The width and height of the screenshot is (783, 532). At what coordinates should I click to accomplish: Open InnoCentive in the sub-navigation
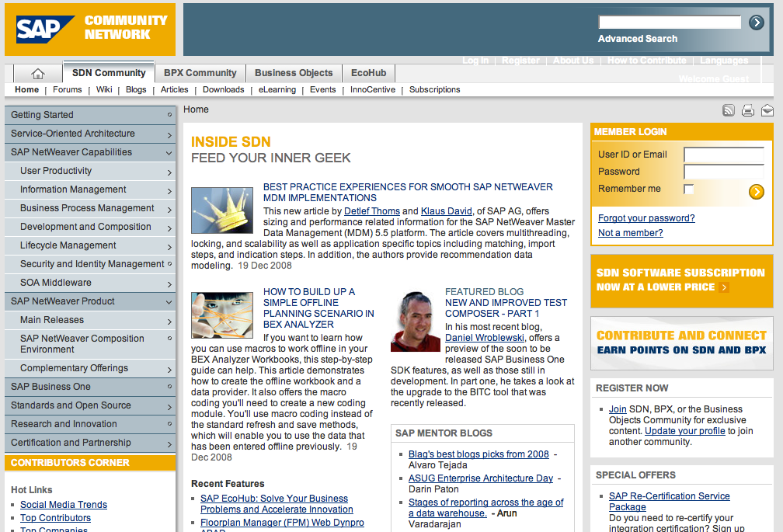pyautogui.click(x=373, y=89)
